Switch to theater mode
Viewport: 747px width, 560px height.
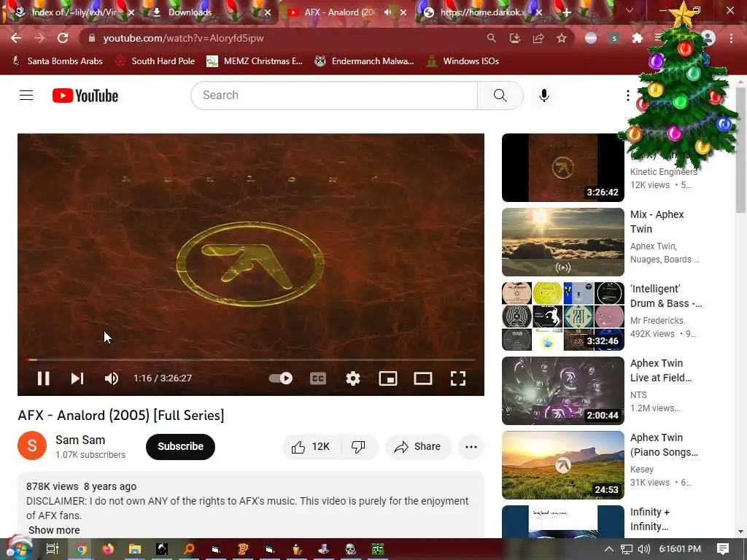pos(423,378)
